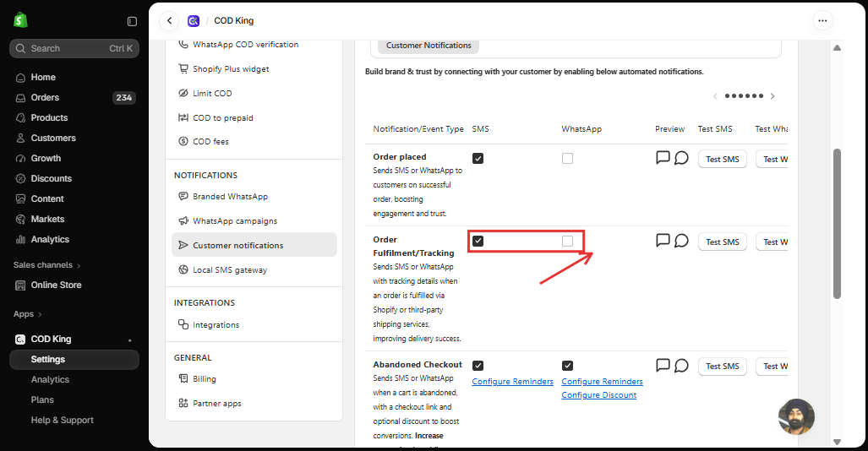
Task: Click the Home icon in sidebar
Action: [x=20, y=78]
